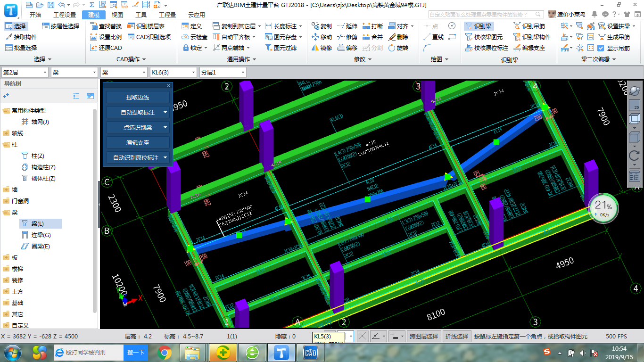Click 识别吊筋 tool
This screenshot has width=644, height=362.
tap(529, 26)
